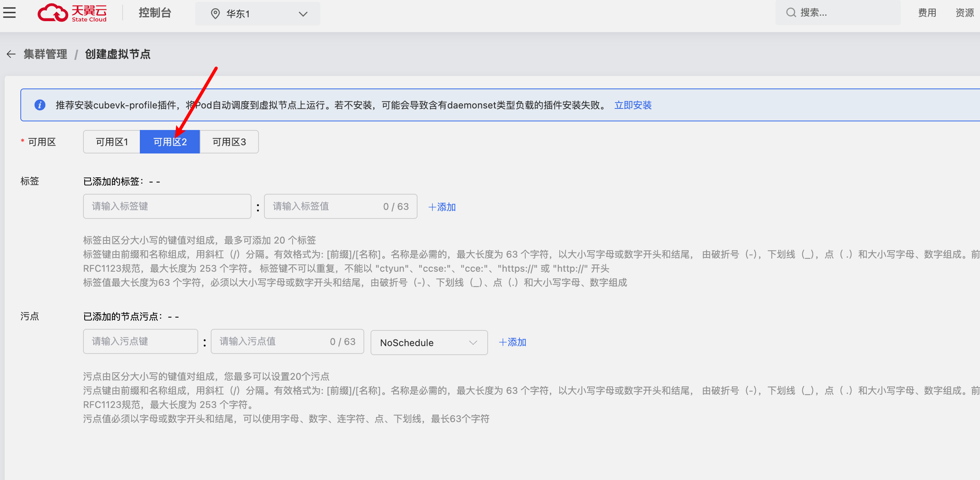Focus the 请输入标签键 input field
Screen dimensions: 980x480
tap(167, 206)
